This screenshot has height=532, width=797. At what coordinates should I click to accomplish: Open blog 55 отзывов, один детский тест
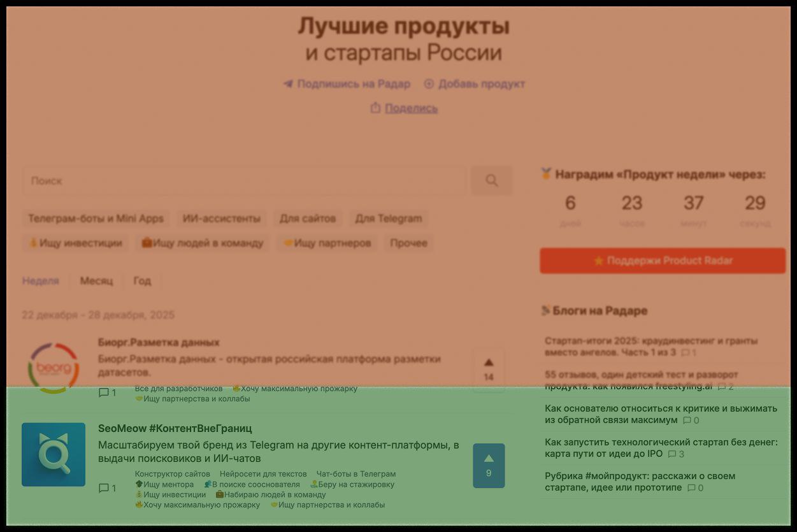pos(641,380)
